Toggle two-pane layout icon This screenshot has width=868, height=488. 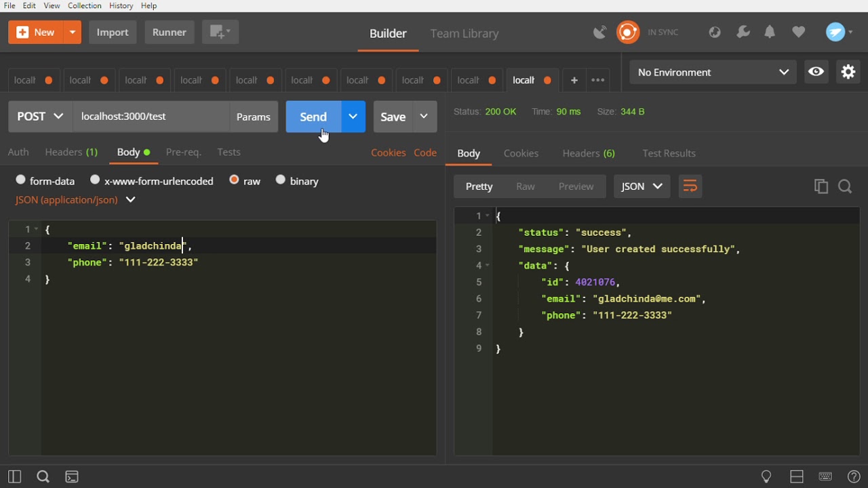point(797,476)
